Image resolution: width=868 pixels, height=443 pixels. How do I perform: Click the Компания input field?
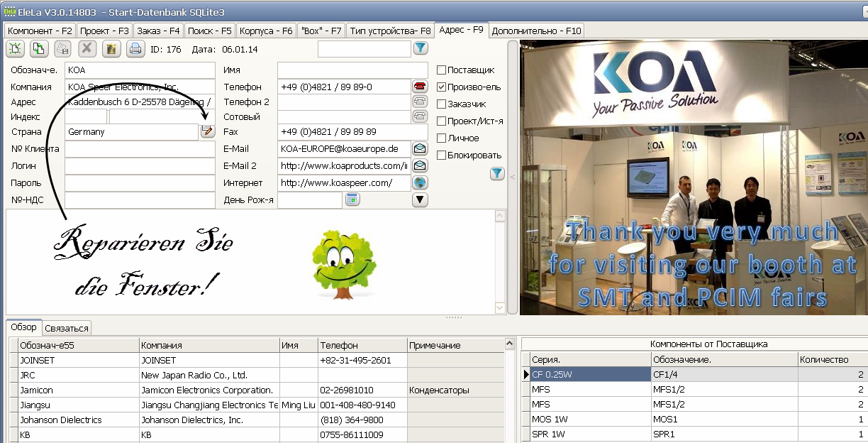pos(139,87)
